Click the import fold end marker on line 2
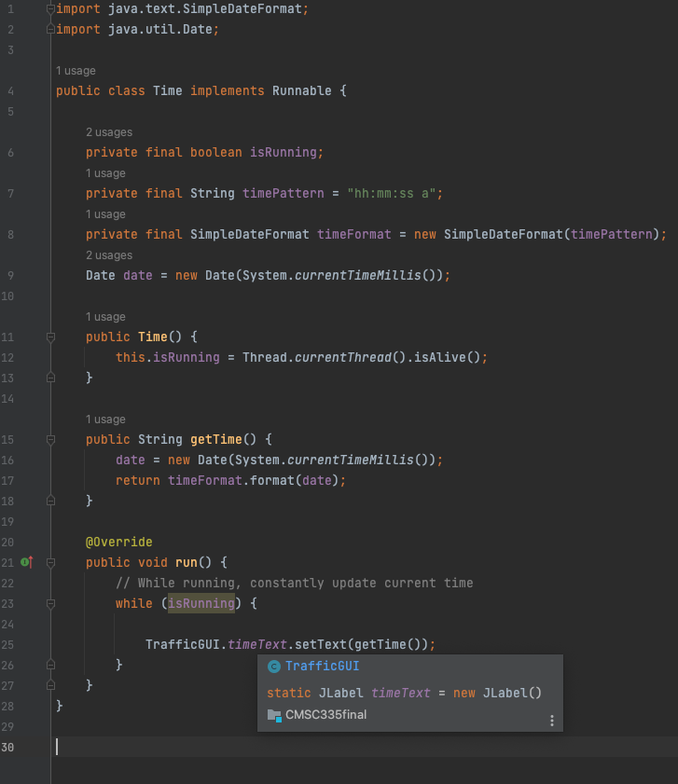678x784 pixels. coord(50,30)
